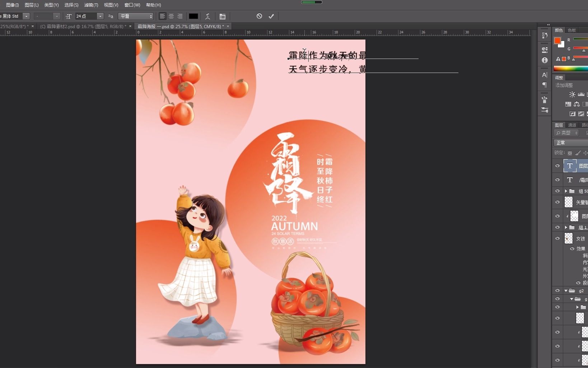Open the Paragraph panel icon
Viewport: 588px width, 368px height.
tap(545, 85)
